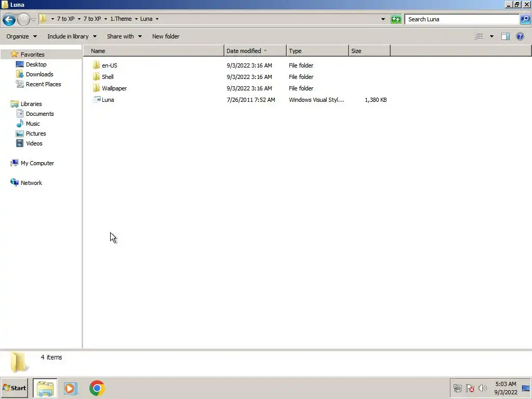Screen dimensions: 532x399
Task: Click the search magnifier button
Action: 525,19
